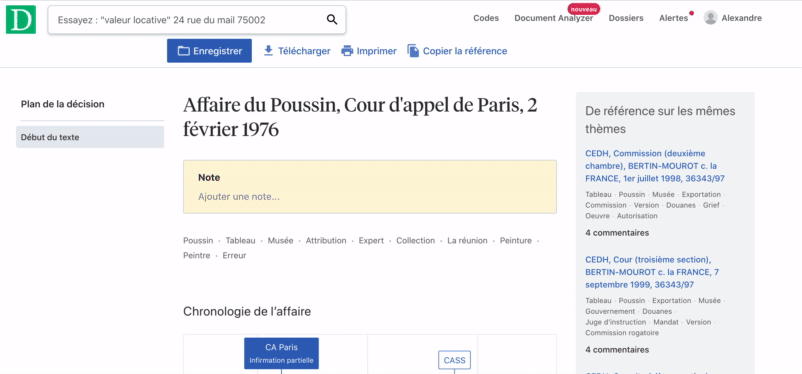Save the decision with Enregistrer button
The width and height of the screenshot is (802, 374).
tap(209, 51)
